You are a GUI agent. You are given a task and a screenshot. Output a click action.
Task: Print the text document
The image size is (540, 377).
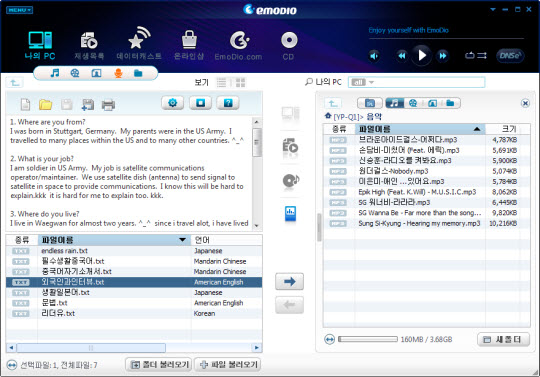(108, 104)
